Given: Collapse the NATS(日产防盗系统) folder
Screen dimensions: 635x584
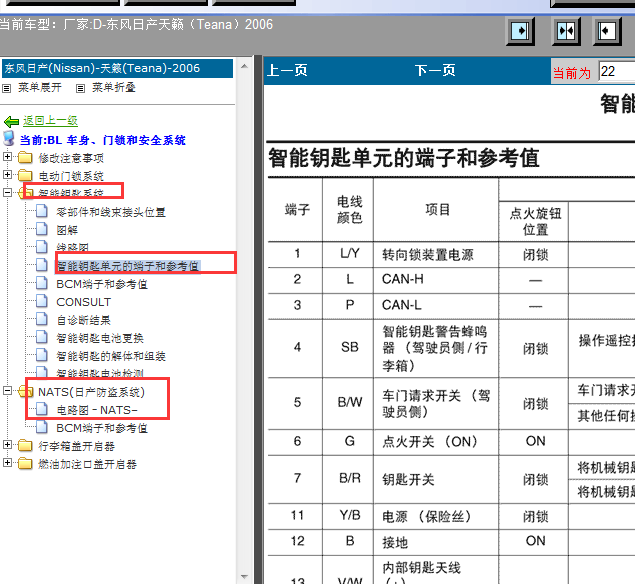Looking at the screenshot, I should point(7,390).
